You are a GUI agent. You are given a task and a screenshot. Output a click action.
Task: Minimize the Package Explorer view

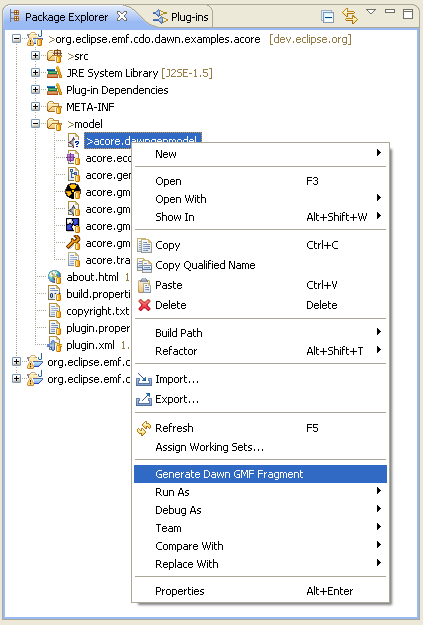coord(390,12)
